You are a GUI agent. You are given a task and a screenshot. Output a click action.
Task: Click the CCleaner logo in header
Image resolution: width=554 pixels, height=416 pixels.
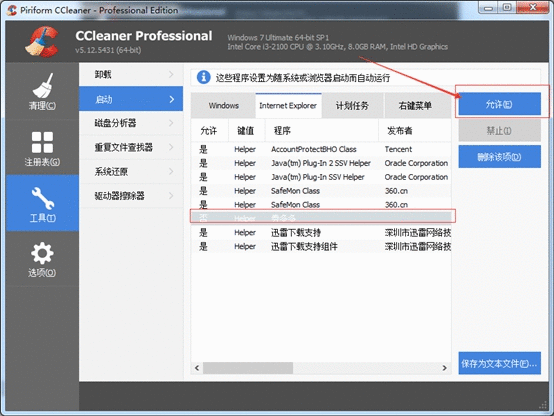42,41
